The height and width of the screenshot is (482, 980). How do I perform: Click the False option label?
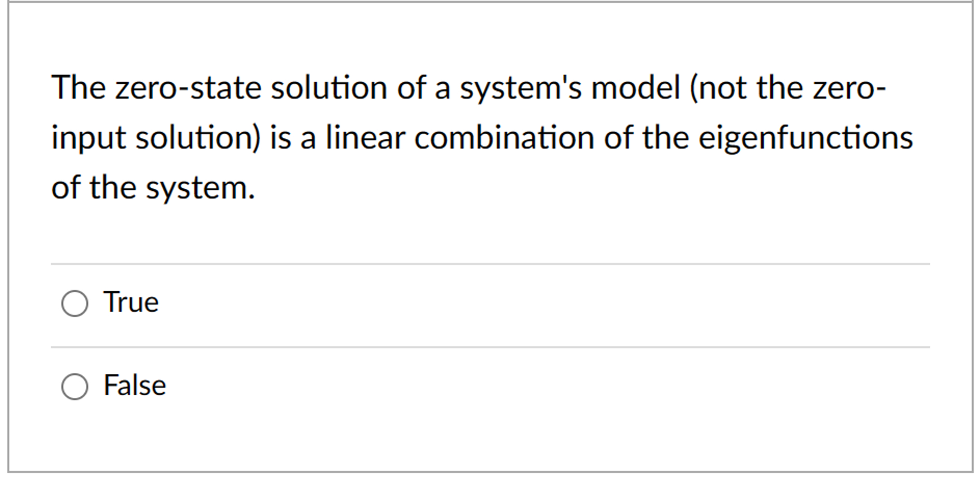point(135,386)
